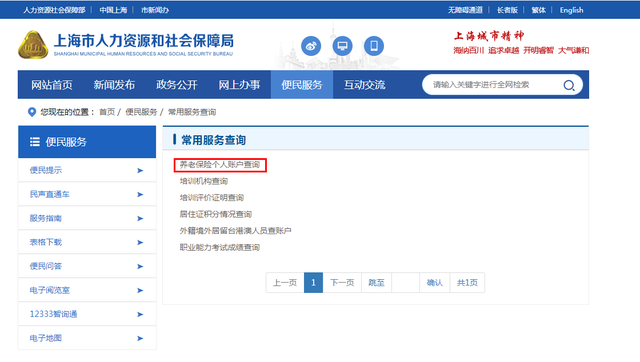Viewport: 640px width, 362px height.
Task: Open 居住证积分情况查询 link
Action: click(216, 214)
